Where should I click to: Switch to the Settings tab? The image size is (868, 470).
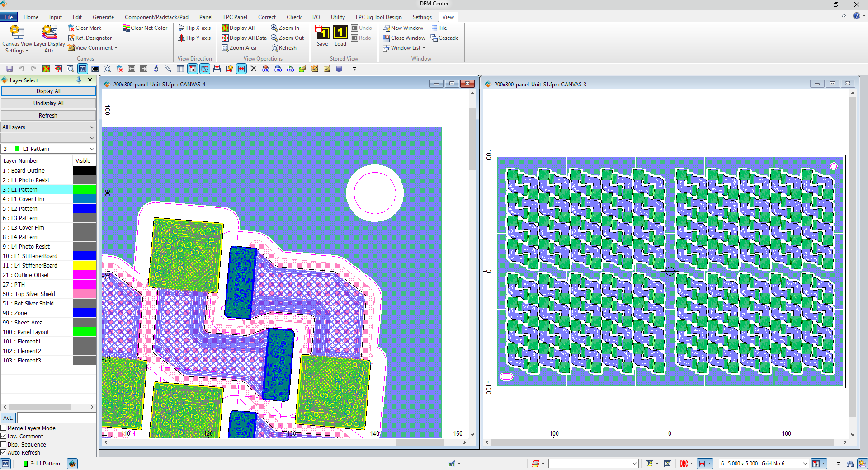tap(422, 17)
